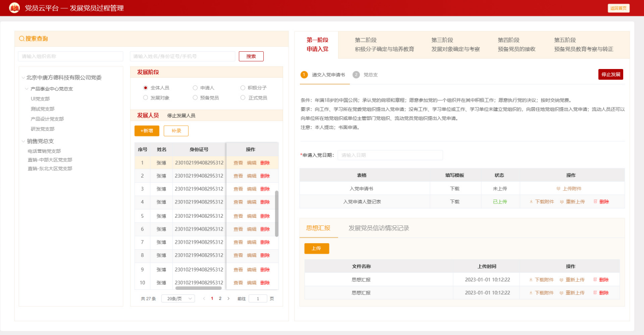
Task: Click delete icon in 入党申请人登记表 row
Action: [x=595, y=202]
